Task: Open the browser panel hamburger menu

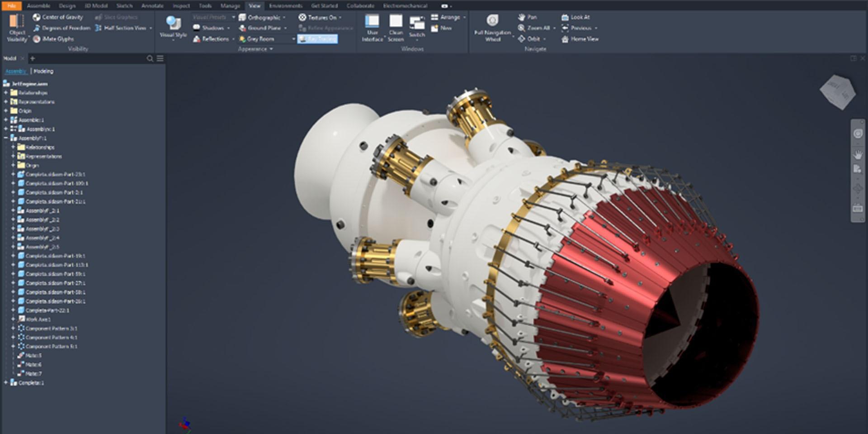Action: [x=160, y=59]
